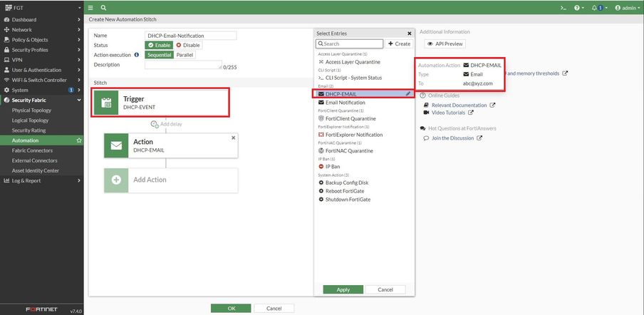Expand WiFi & Switch Controller menu
The image size is (644, 315).
42,80
